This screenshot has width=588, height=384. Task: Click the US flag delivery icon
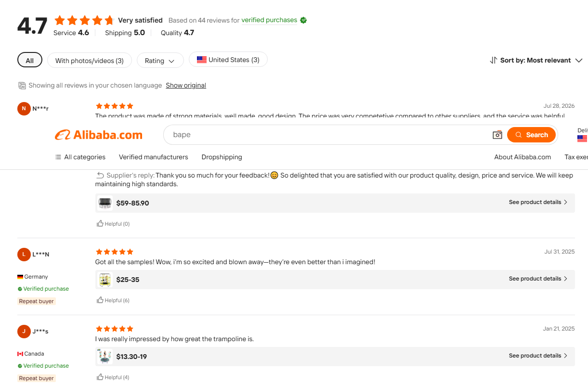click(x=582, y=139)
